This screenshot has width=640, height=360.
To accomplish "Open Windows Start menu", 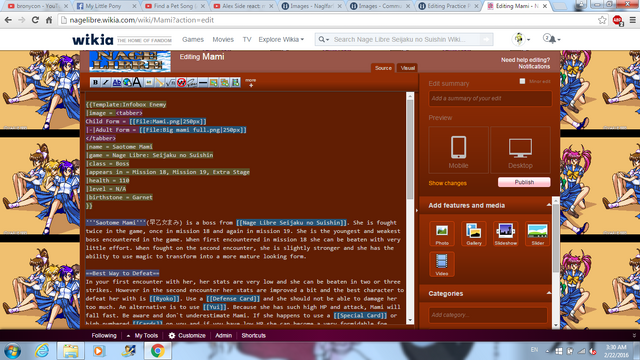I will [x=12, y=351].
